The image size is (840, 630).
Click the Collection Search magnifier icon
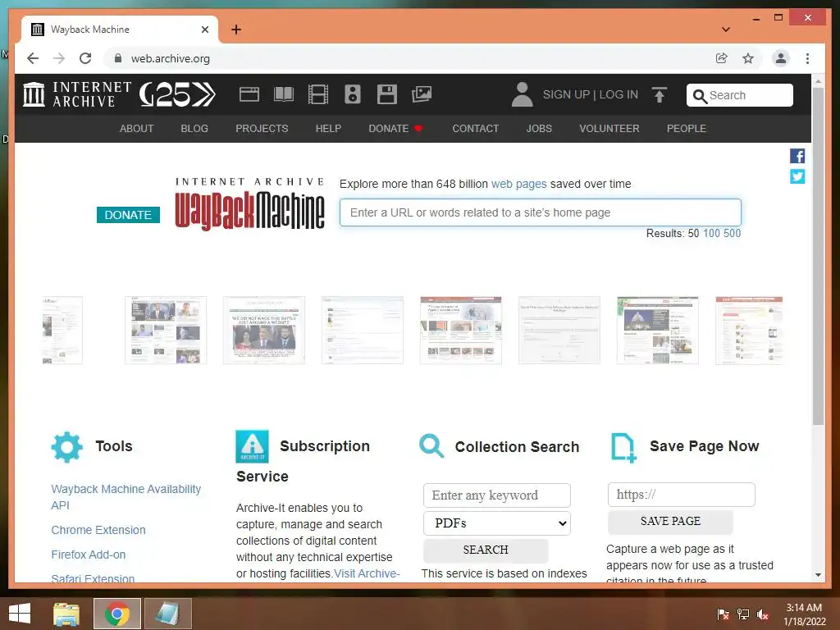(x=431, y=445)
